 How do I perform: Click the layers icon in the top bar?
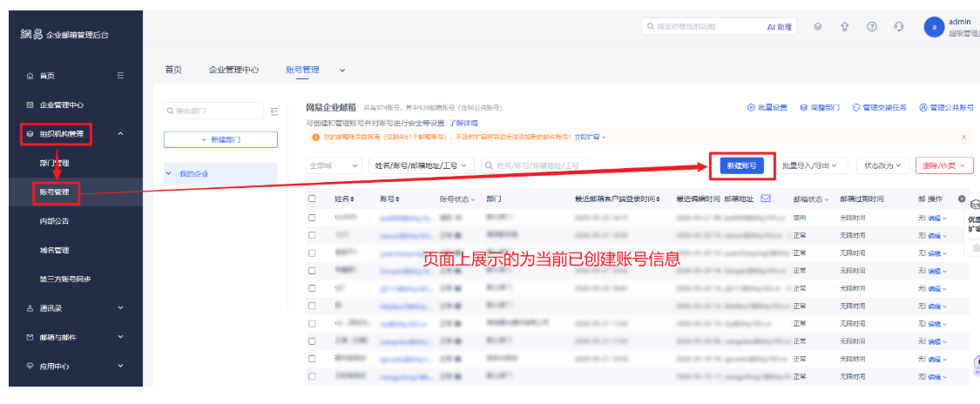(x=817, y=27)
